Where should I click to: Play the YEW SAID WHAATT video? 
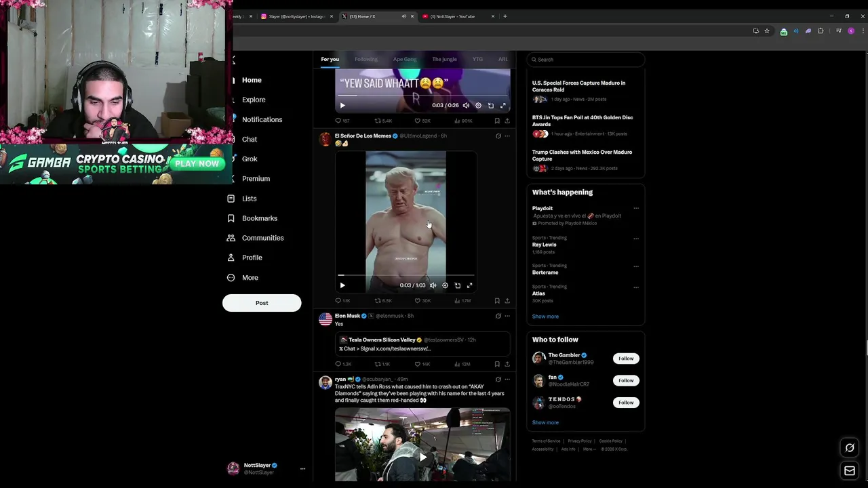coord(342,106)
